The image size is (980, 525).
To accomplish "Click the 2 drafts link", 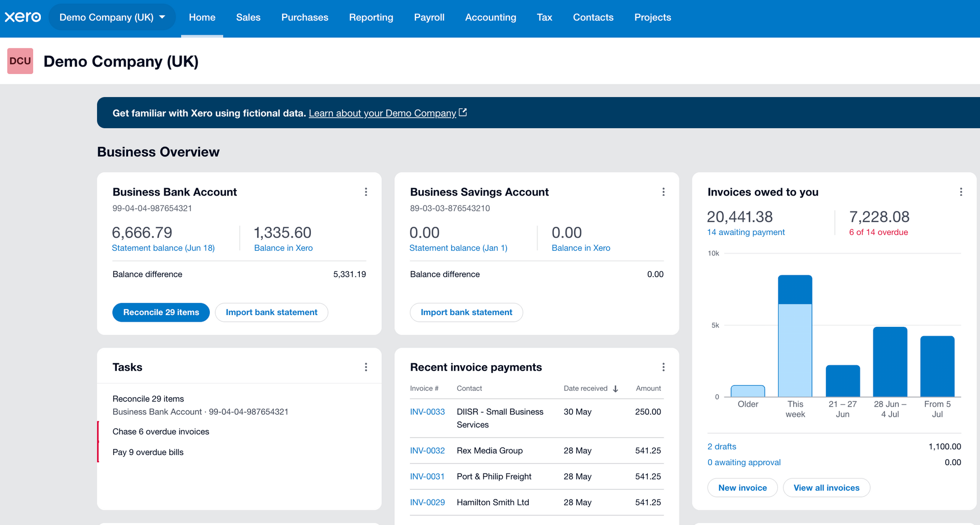I will (722, 447).
